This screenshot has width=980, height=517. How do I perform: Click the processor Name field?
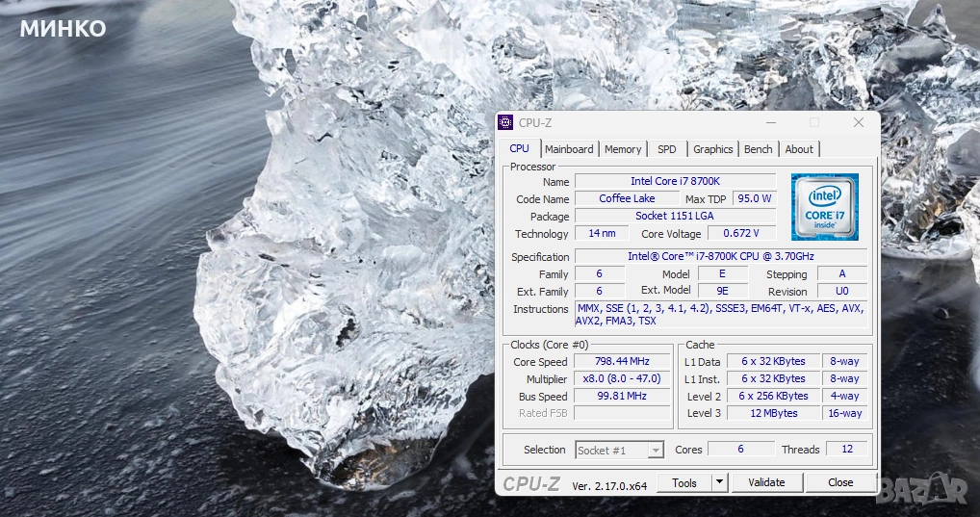675,181
